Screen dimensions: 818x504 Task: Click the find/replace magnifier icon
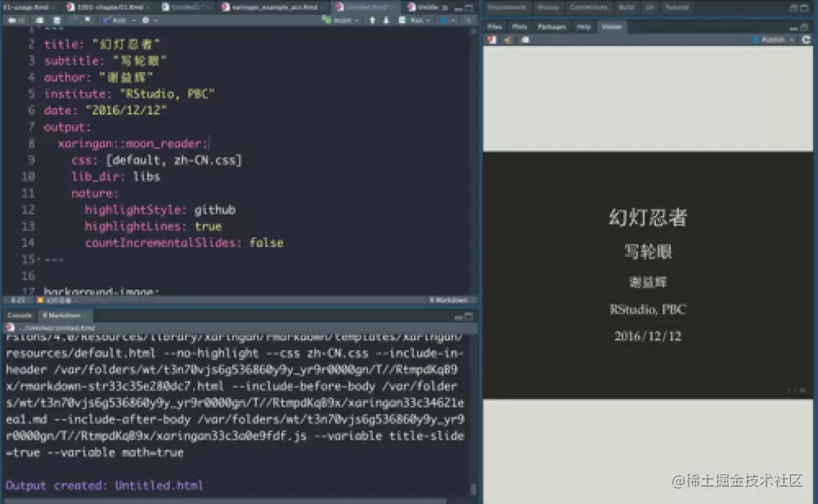click(88, 20)
